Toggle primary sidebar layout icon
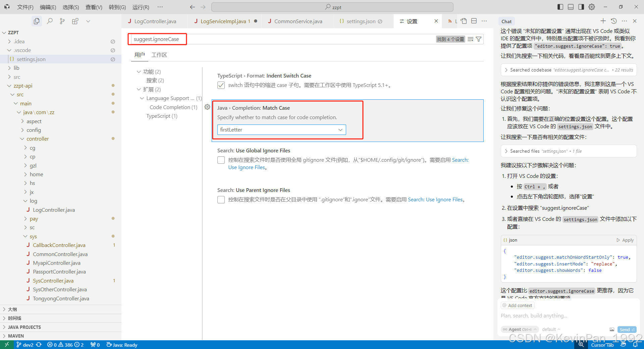This screenshot has height=349, width=644. coord(560,7)
